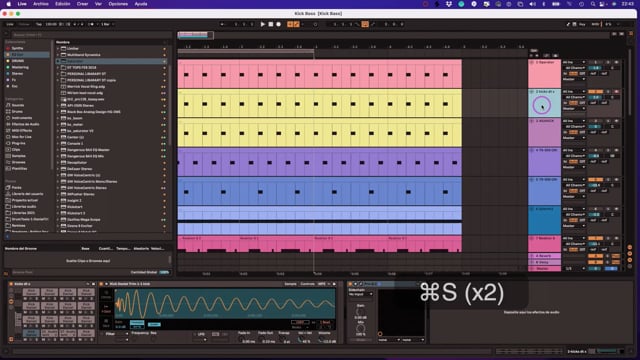
Task: Open the Live menu
Action: [x=22, y=4]
